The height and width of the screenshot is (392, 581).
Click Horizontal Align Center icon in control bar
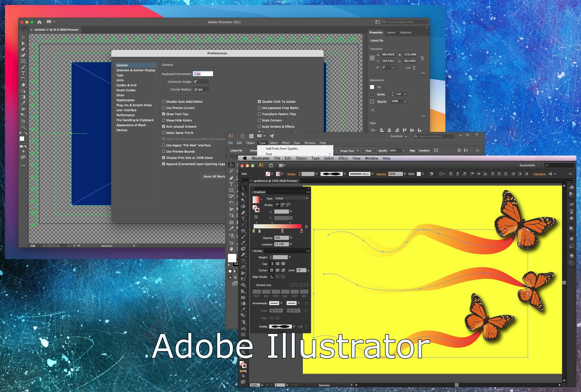pos(458,174)
